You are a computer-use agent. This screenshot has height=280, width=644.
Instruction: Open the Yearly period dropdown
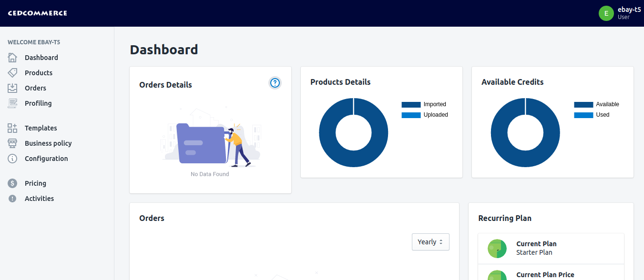click(430, 242)
